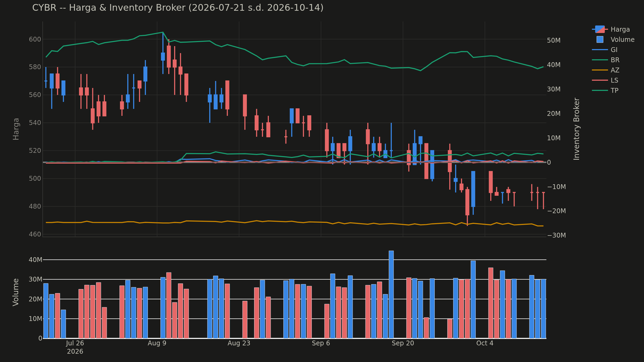Click the 'Sep 6' date tick label
Screen dimensions: 644x362
pyautogui.click(x=321, y=343)
